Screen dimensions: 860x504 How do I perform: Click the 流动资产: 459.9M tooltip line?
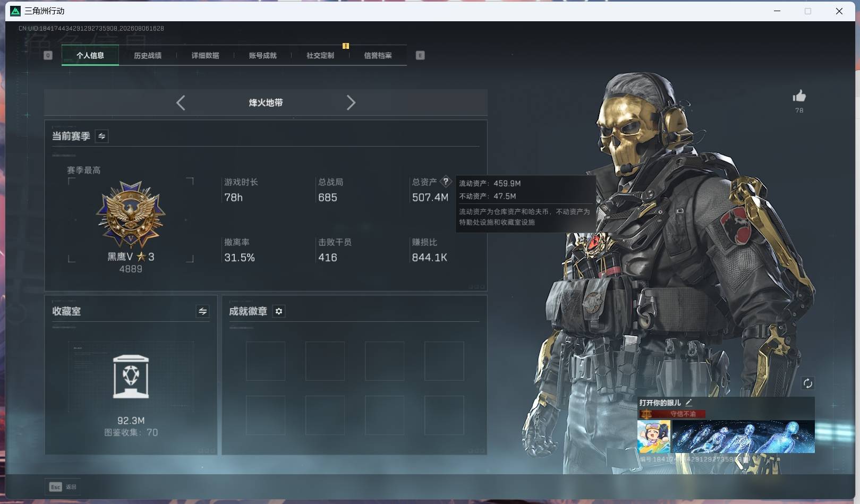pyautogui.click(x=490, y=183)
